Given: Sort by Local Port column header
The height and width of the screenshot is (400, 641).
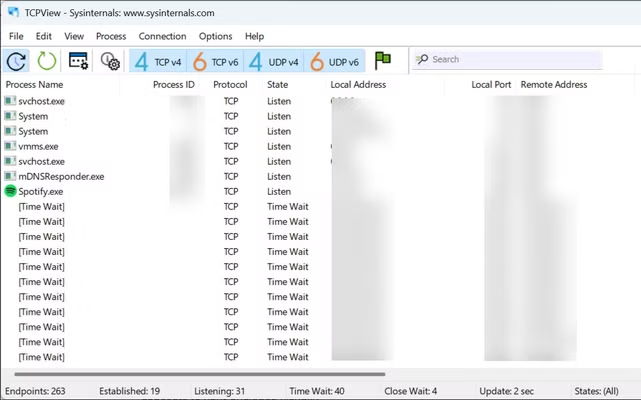Looking at the screenshot, I should coord(491,85).
